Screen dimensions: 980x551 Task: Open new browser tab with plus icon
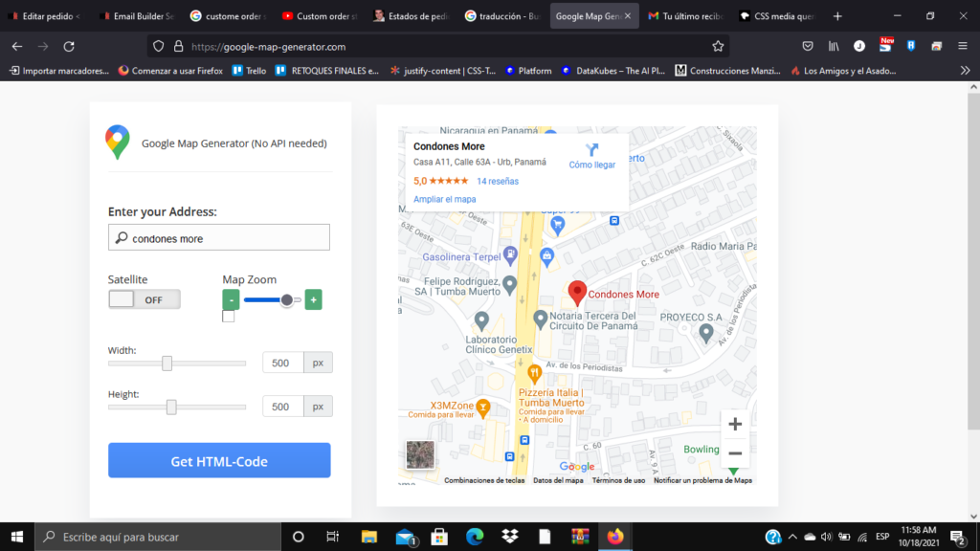tap(837, 16)
